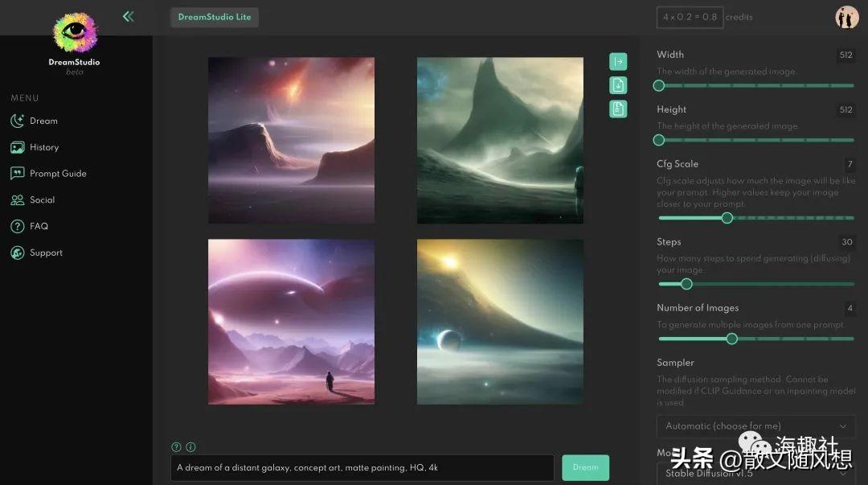Open the Support menu item

46,253
